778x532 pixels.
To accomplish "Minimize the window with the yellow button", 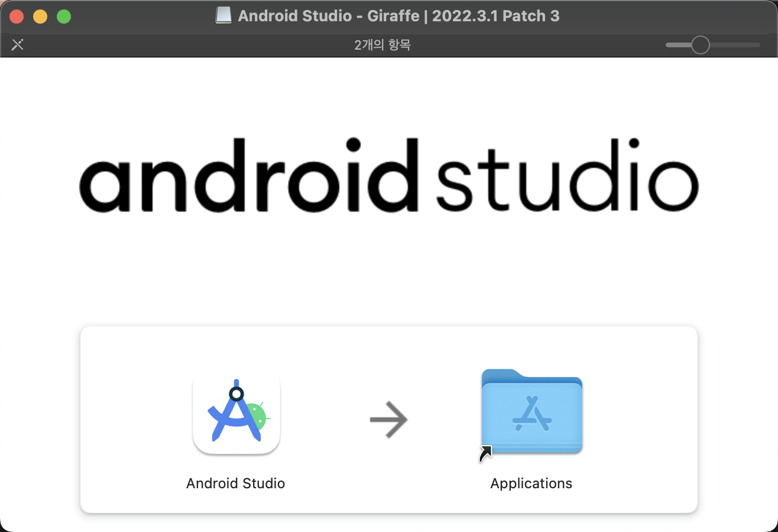I will [40, 17].
